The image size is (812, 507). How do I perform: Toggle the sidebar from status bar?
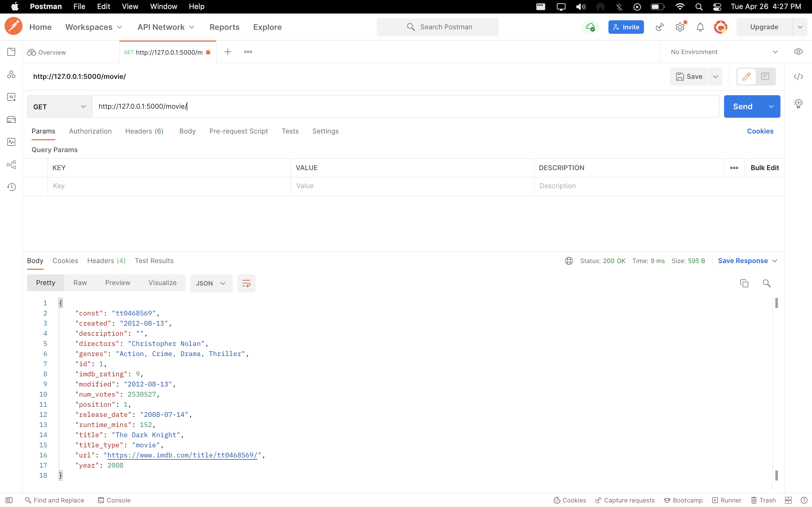coord(9,500)
